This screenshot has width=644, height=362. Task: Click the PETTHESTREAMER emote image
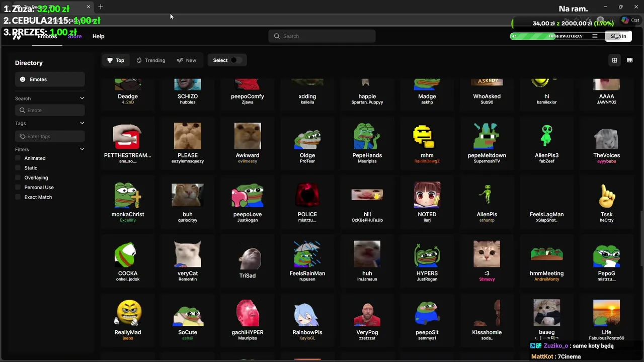128,136
